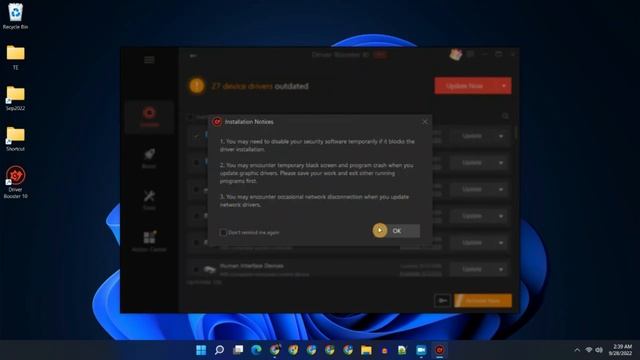Go back with the arrow in Driver Booster header
This screenshot has height=360, width=640.
193,56
